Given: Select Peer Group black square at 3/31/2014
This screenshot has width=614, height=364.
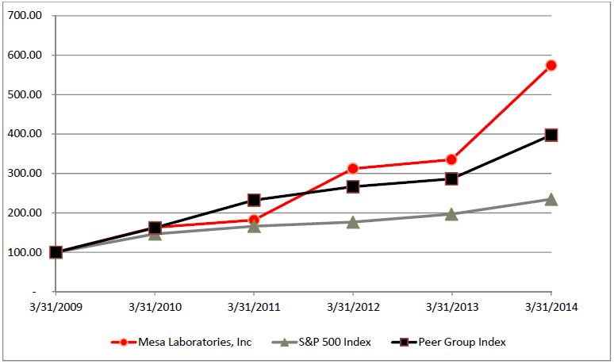Looking at the screenshot, I should click(551, 135).
